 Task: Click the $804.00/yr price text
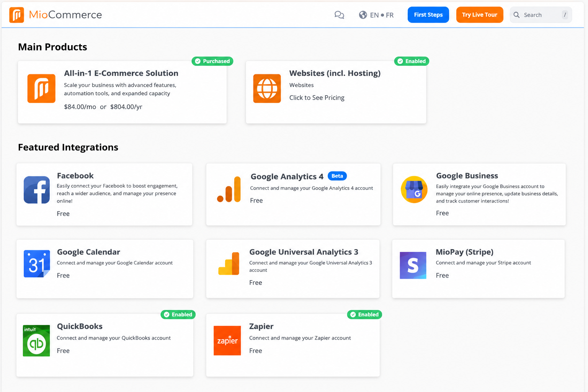pyautogui.click(x=126, y=107)
